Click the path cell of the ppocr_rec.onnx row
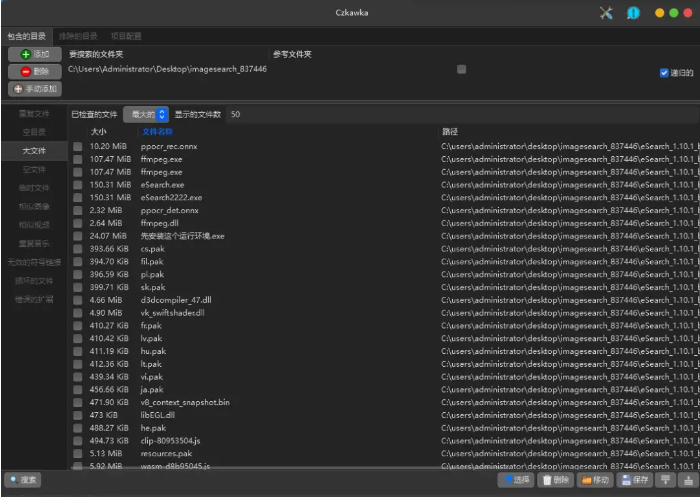 570,146
